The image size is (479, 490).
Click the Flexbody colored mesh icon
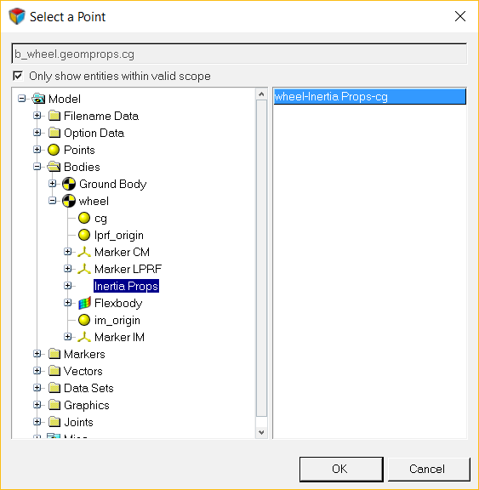[x=84, y=303]
